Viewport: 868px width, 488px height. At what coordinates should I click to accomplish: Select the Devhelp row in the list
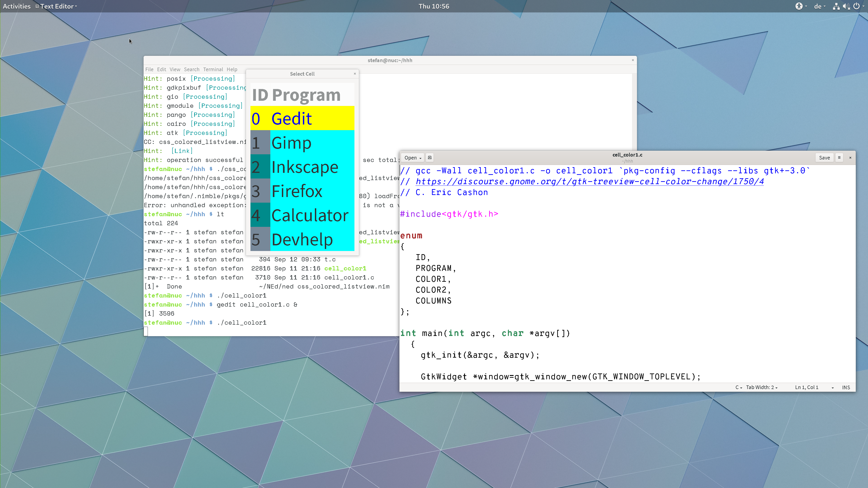302,239
